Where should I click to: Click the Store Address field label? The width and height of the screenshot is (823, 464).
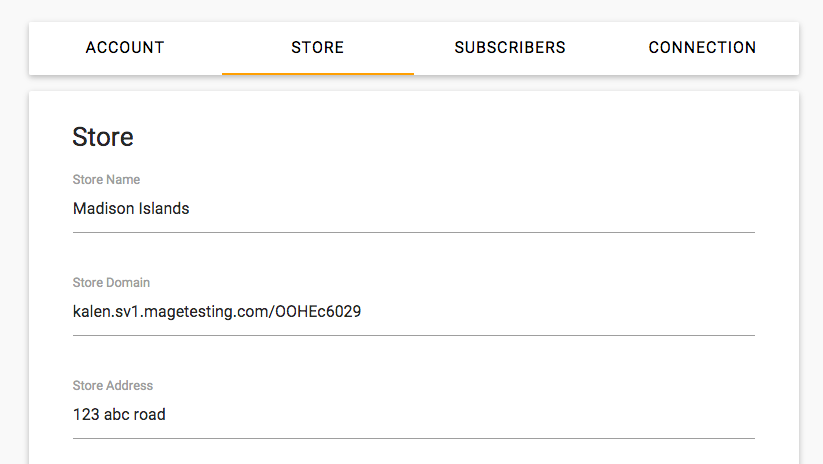coord(111,386)
